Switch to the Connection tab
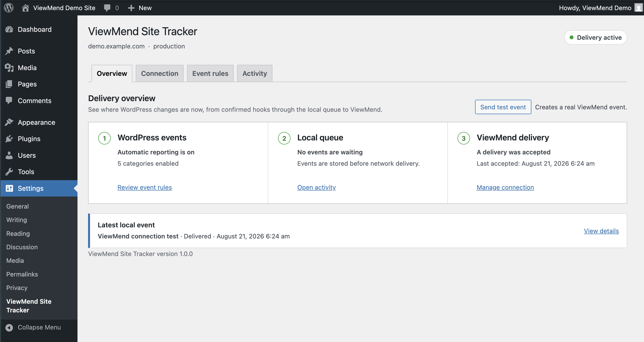 (x=160, y=73)
